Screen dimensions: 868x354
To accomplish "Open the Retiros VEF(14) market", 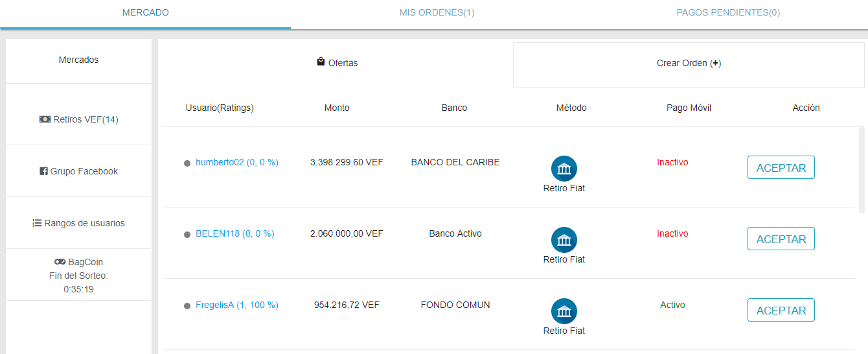I will pyautogui.click(x=79, y=119).
